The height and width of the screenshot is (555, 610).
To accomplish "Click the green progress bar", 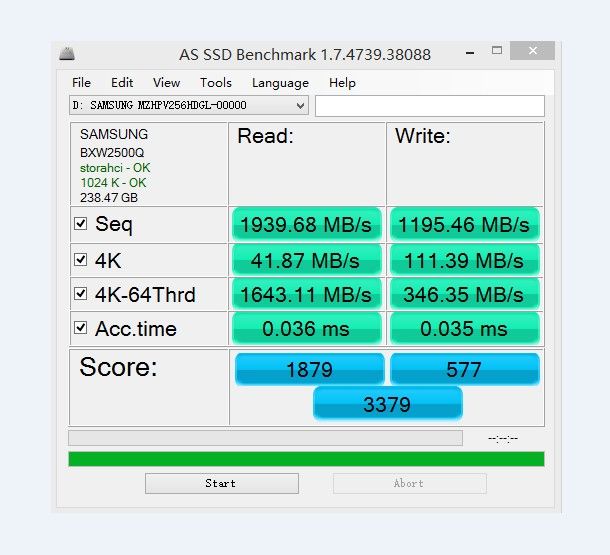I will coord(306,459).
